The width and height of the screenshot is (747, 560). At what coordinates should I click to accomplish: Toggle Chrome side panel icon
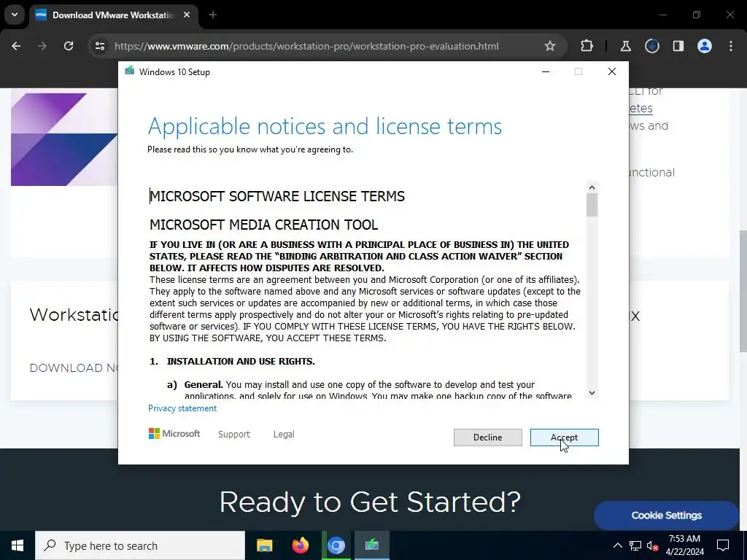click(678, 46)
